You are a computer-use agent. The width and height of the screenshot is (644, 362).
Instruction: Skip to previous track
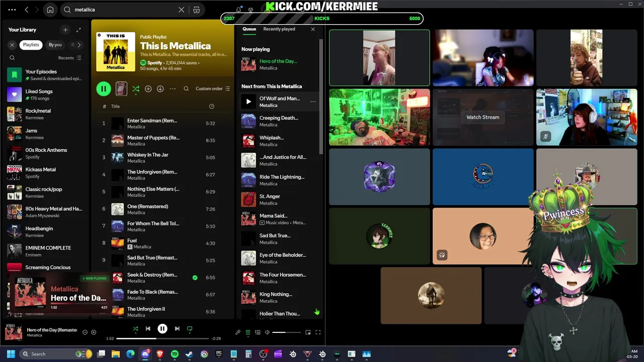click(x=148, y=329)
